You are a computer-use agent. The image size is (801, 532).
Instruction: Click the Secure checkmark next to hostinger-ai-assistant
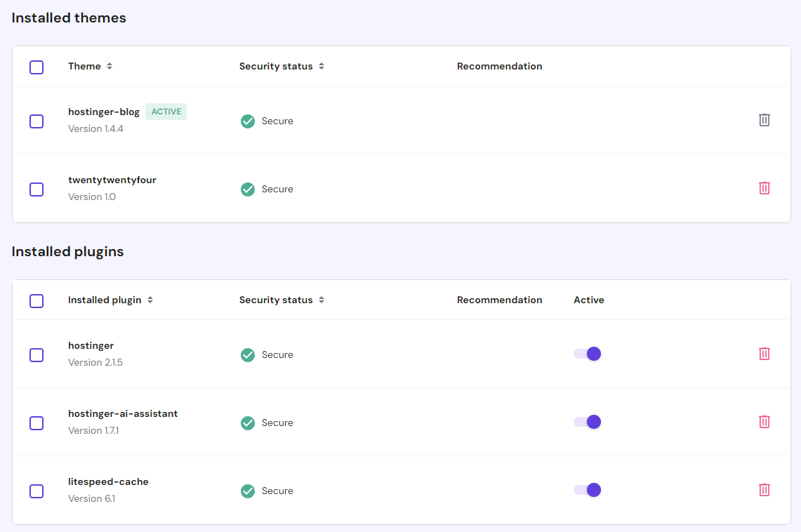247,423
